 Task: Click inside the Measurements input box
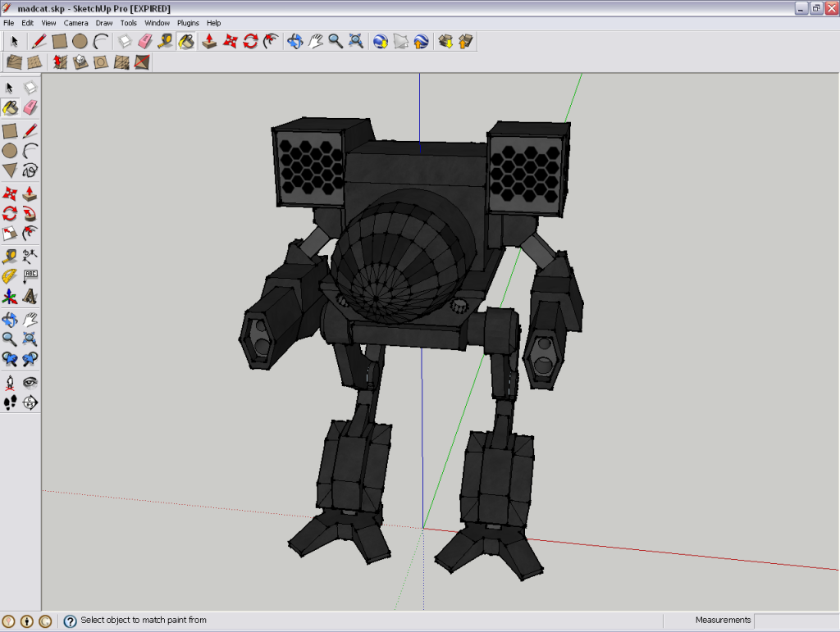pyautogui.click(x=796, y=621)
